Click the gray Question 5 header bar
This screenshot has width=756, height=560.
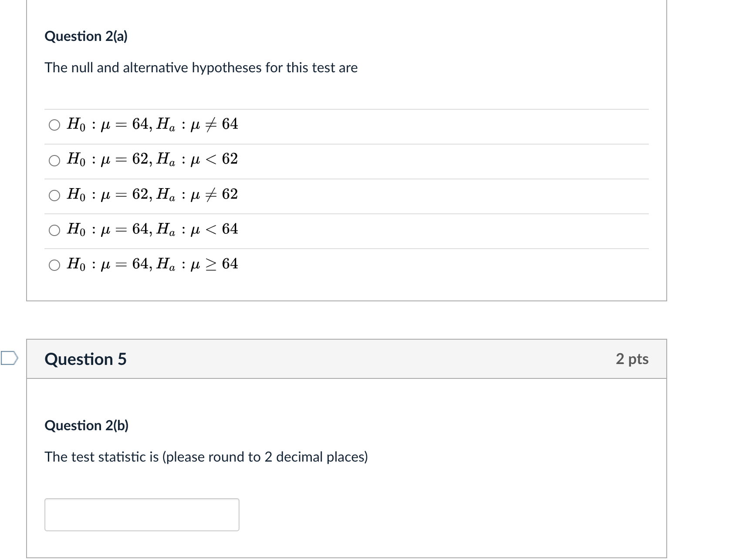[348, 359]
